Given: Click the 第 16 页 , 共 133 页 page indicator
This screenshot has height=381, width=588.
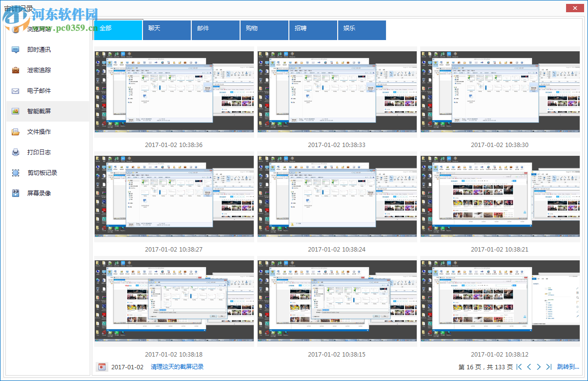Looking at the screenshot, I should [486, 367].
